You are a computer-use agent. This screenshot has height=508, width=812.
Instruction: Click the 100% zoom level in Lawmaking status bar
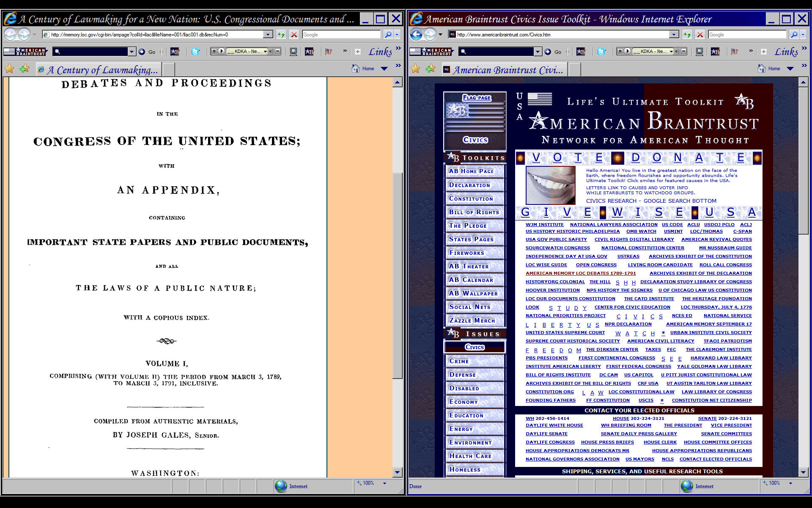pyautogui.click(x=368, y=483)
